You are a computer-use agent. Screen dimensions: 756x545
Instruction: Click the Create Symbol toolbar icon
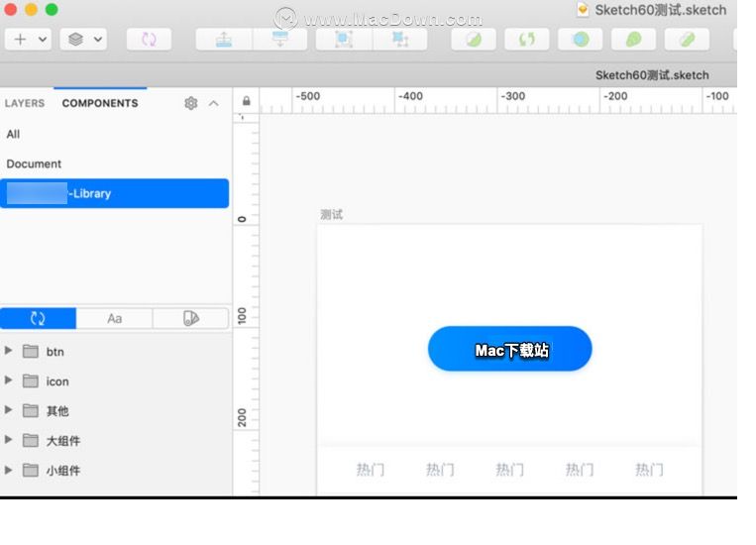pos(149,39)
